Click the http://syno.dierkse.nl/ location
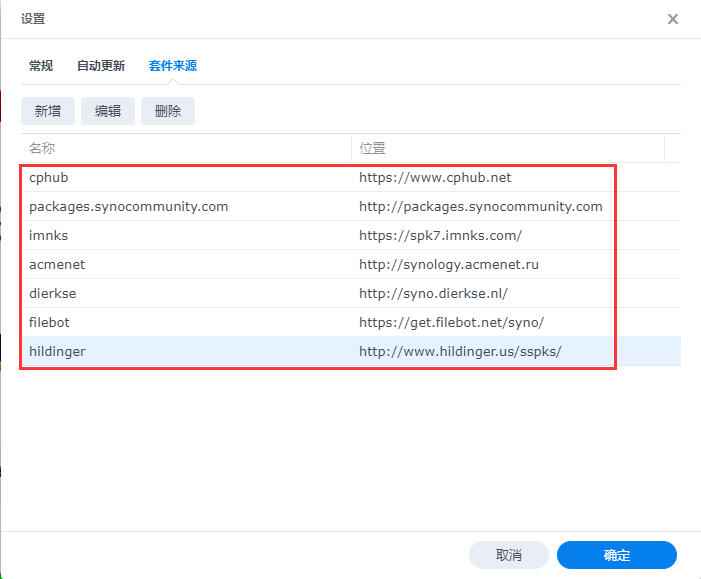 (x=433, y=294)
